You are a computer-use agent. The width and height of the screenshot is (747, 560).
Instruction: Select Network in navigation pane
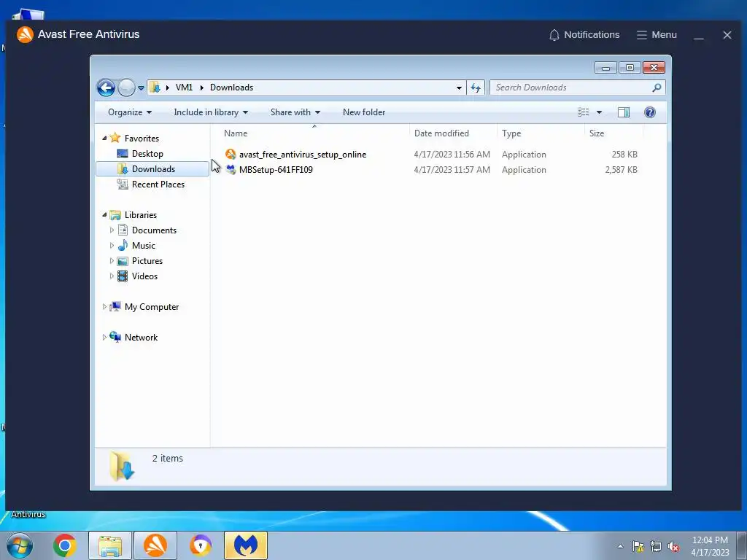coord(141,338)
